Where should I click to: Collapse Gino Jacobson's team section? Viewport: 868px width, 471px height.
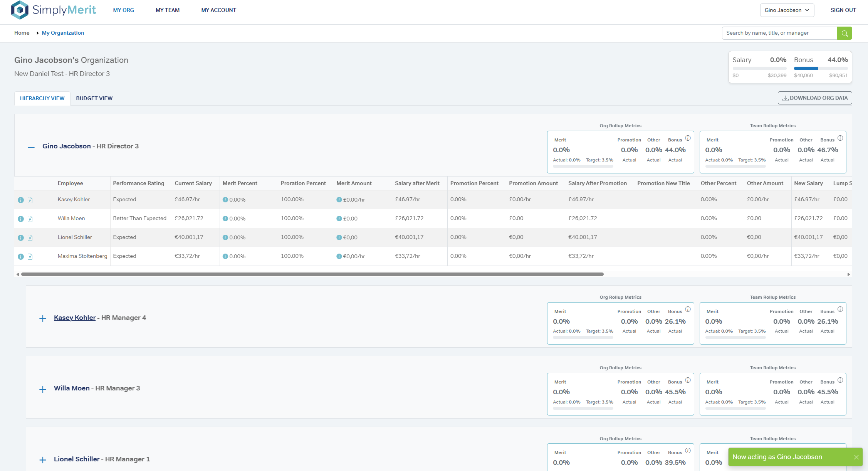tap(31, 147)
